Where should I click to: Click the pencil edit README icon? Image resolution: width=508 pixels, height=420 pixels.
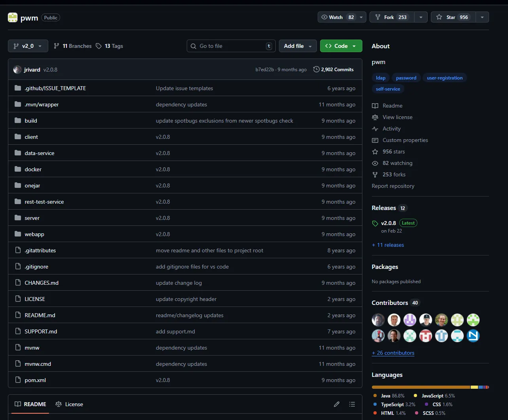click(337, 404)
